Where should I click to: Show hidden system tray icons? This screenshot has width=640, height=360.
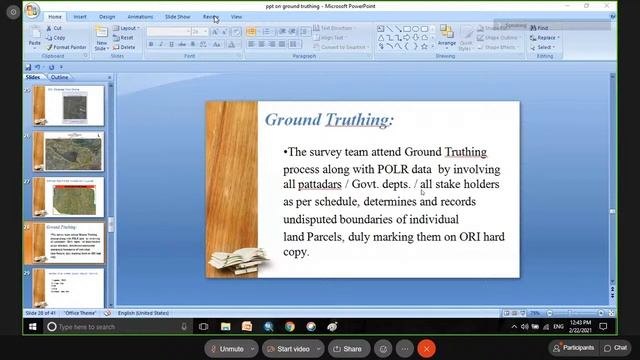(514, 327)
